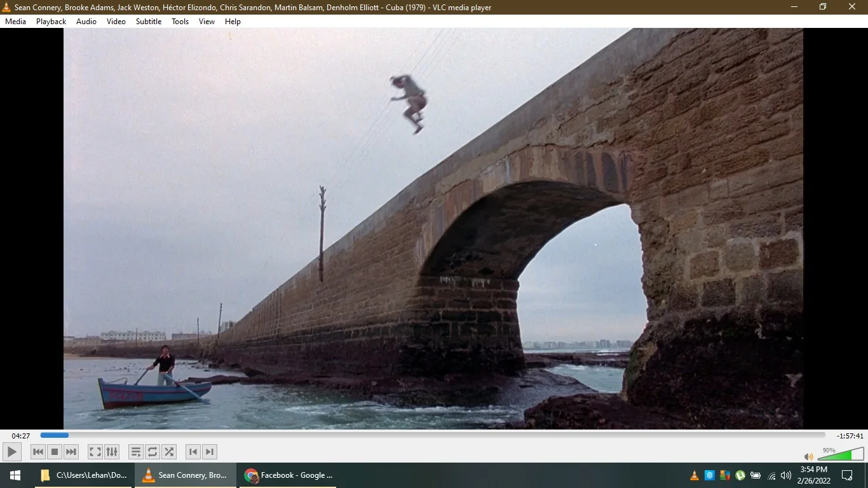The image size is (868, 488).
Task: Switch to File Explorer taskbar window
Action: (x=83, y=475)
